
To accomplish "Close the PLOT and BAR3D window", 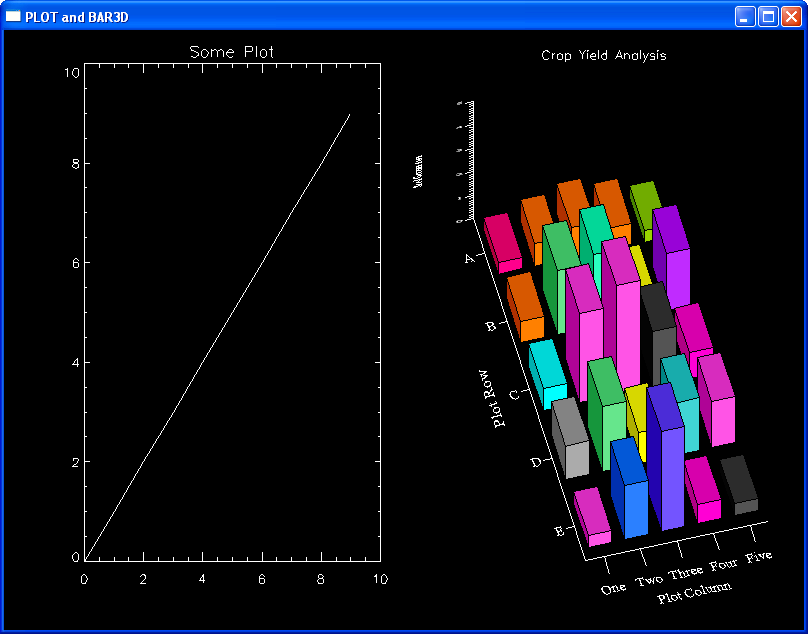I will point(791,17).
